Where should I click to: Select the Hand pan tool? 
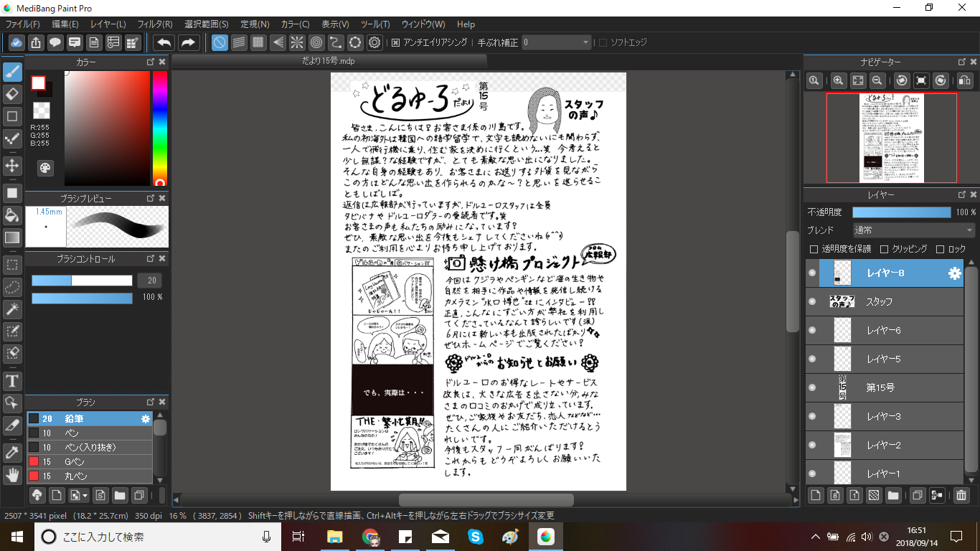point(12,474)
